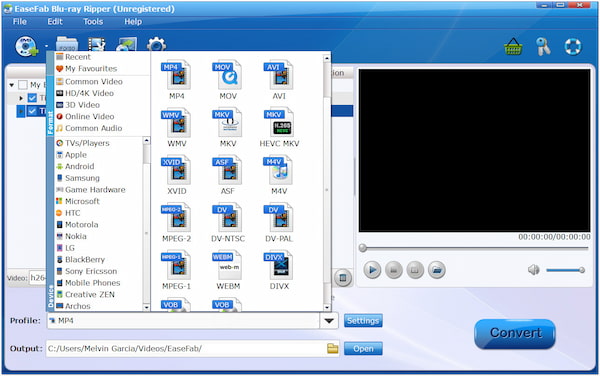The width and height of the screenshot is (600, 376).
Task: Select the Common Video category
Action: (89, 81)
